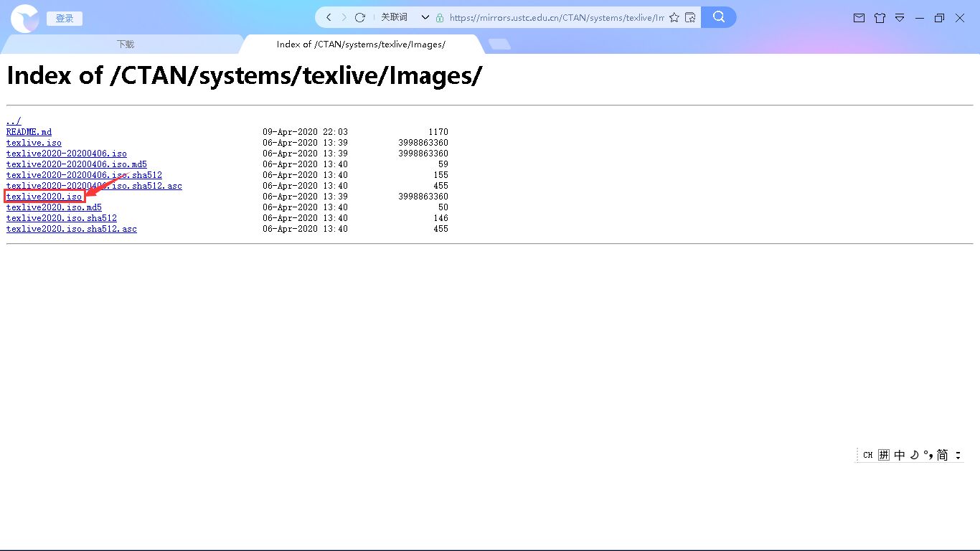Open README.md link
Screen dimensions: 980x551
(29, 132)
